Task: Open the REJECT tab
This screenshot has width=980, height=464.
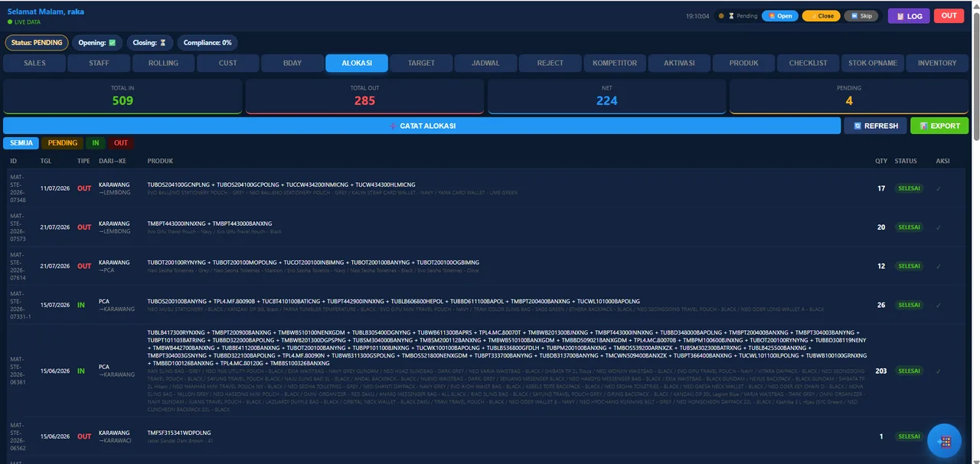Action: (x=550, y=63)
